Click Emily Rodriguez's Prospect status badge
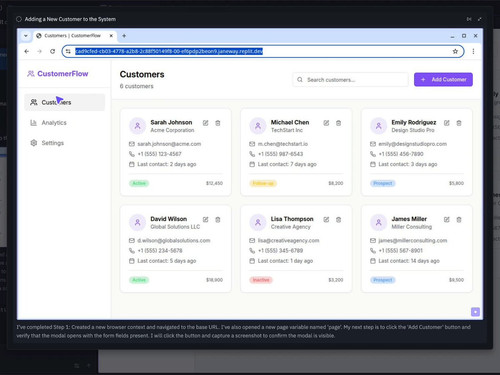 383,183
